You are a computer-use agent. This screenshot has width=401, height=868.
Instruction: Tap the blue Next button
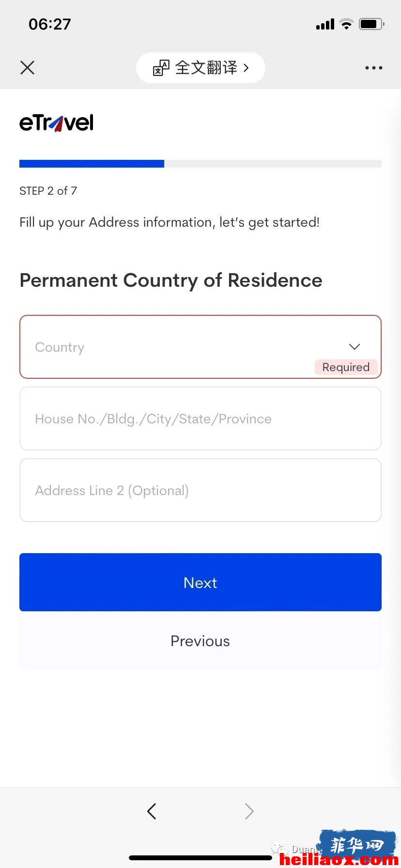tap(200, 582)
